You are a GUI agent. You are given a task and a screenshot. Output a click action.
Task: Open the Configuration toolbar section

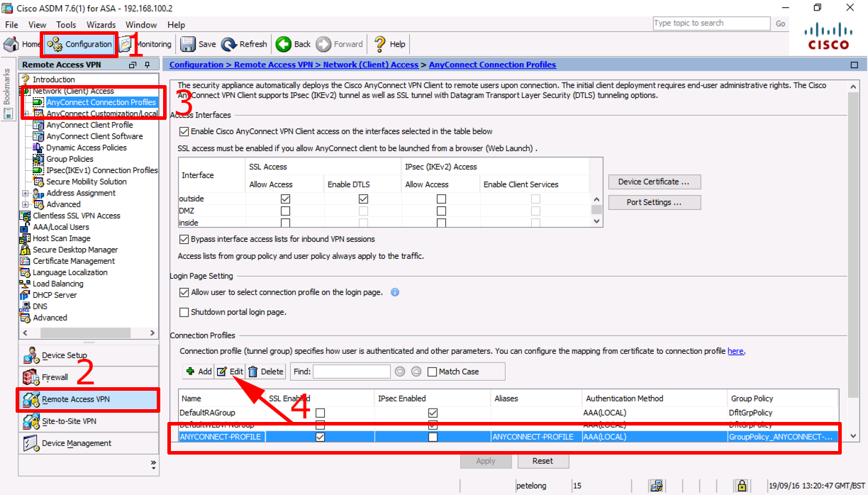pos(79,44)
